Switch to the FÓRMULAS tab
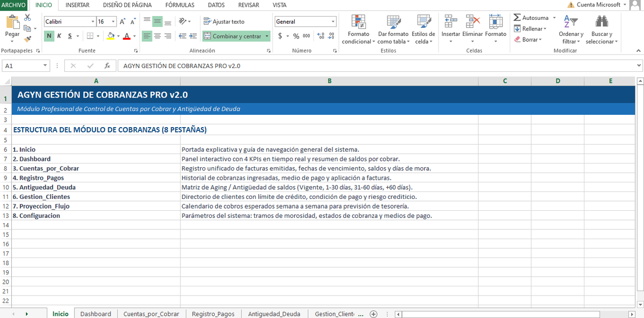The height and width of the screenshot is (318, 644). click(180, 5)
